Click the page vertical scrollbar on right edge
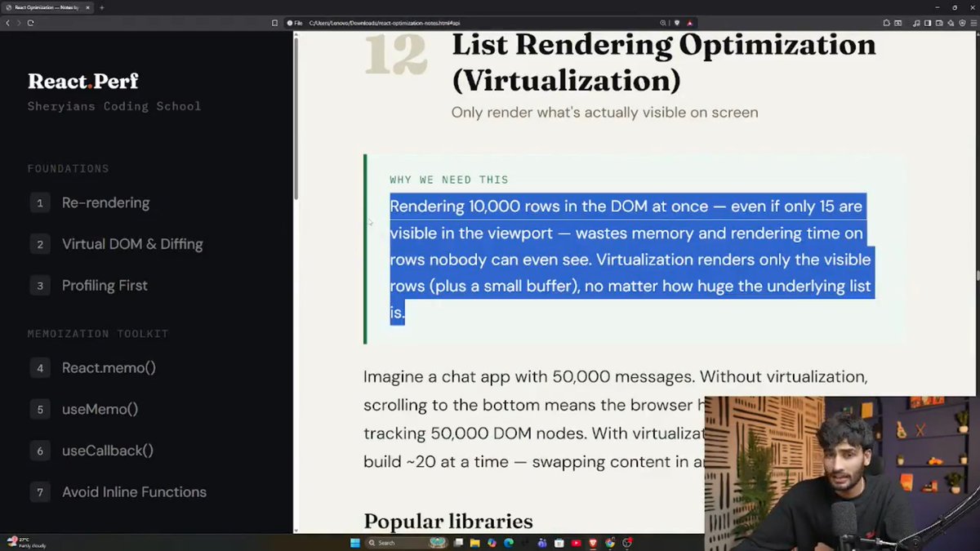 977,275
